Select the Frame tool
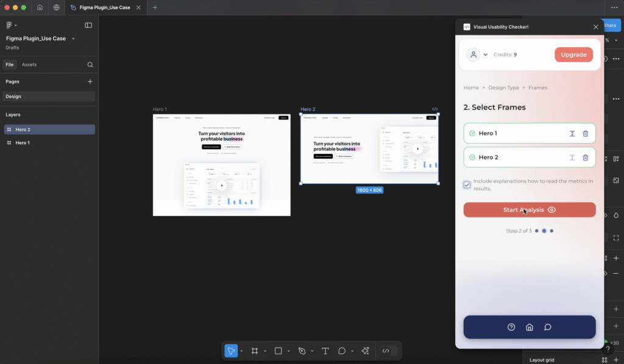Screen dimensions: 624x364 [x=255, y=351]
